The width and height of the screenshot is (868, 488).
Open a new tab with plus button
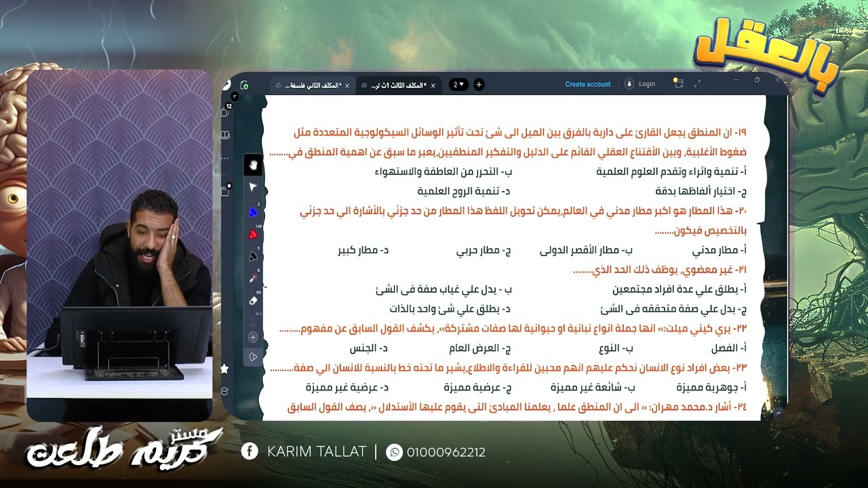point(479,85)
